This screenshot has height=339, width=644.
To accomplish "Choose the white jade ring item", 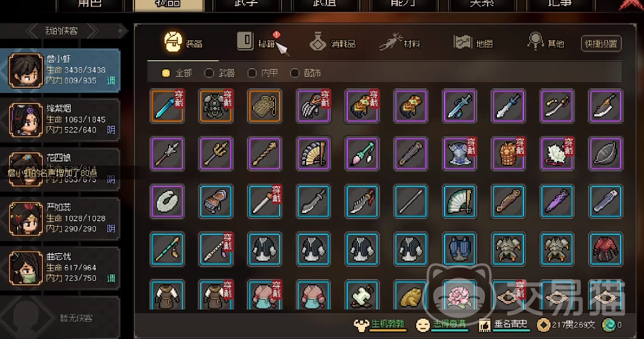I will (167, 201).
